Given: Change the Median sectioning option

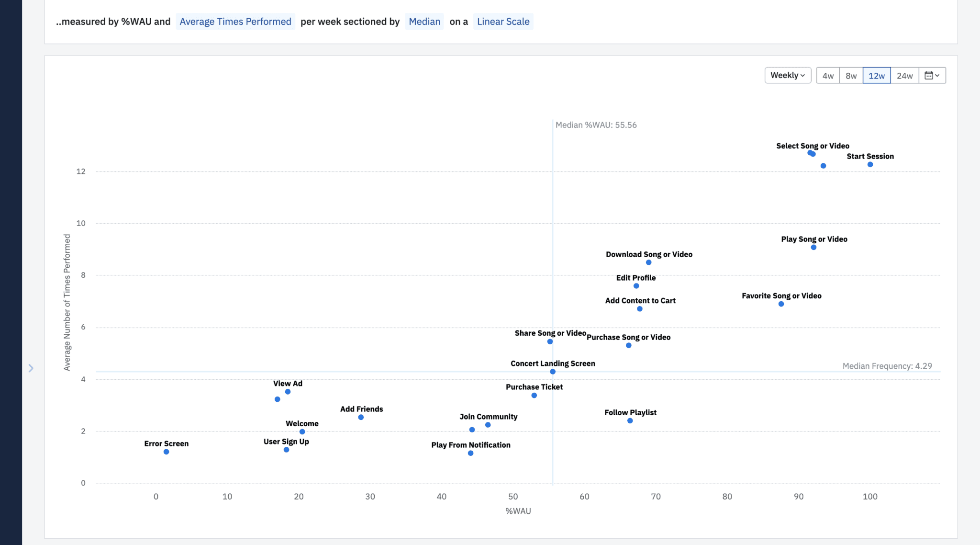Looking at the screenshot, I should point(424,21).
